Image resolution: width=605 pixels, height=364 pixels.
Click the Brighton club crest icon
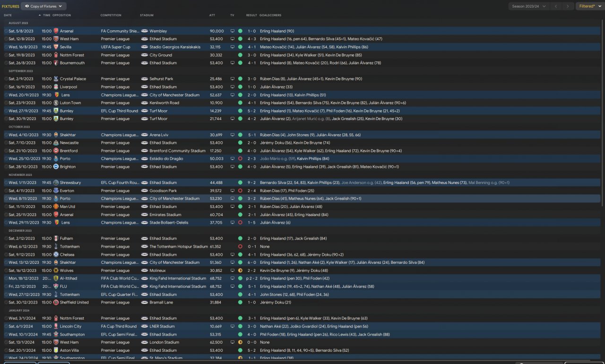click(56, 167)
